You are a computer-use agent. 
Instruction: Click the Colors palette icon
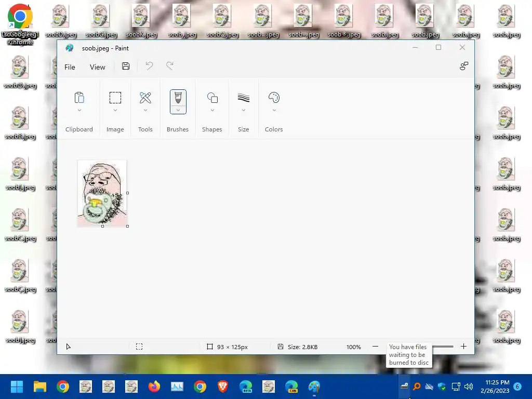point(274,98)
